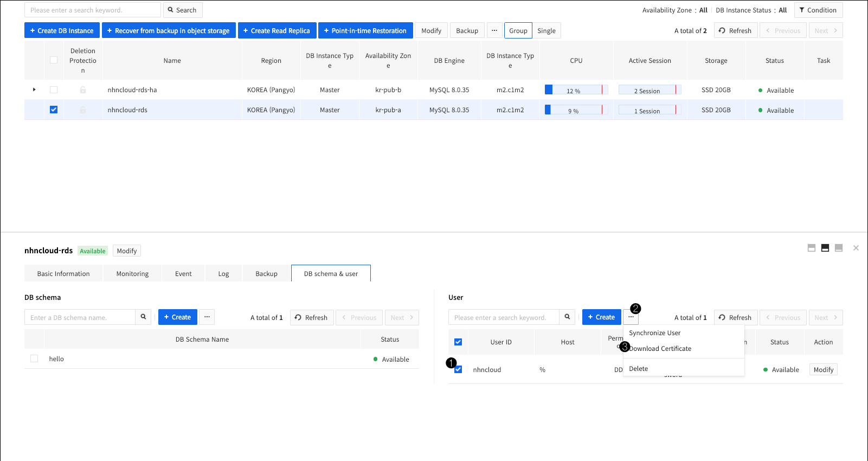Click Create button in User section
This screenshot has width=868, height=461.
click(601, 317)
